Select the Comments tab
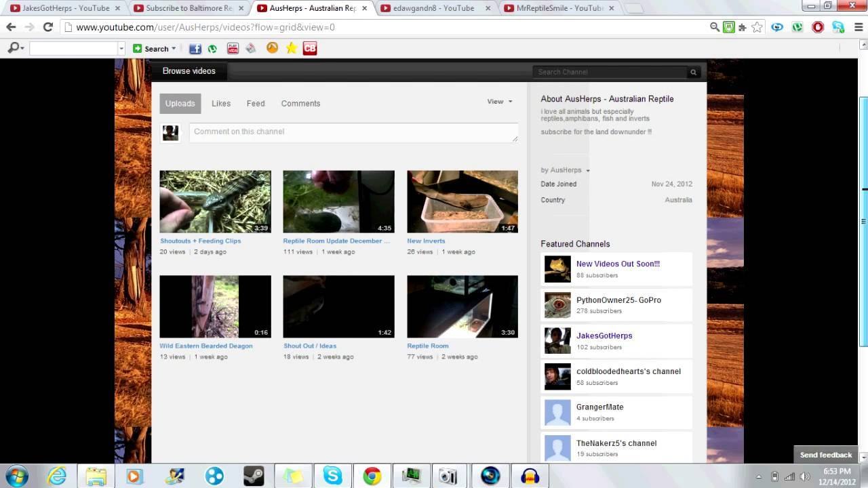The image size is (868, 488). click(x=300, y=104)
